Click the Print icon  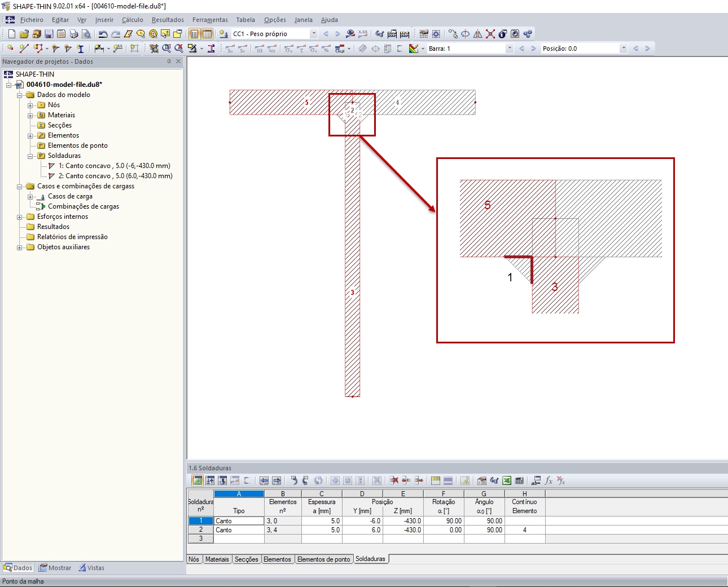pyautogui.click(x=73, y=34)
